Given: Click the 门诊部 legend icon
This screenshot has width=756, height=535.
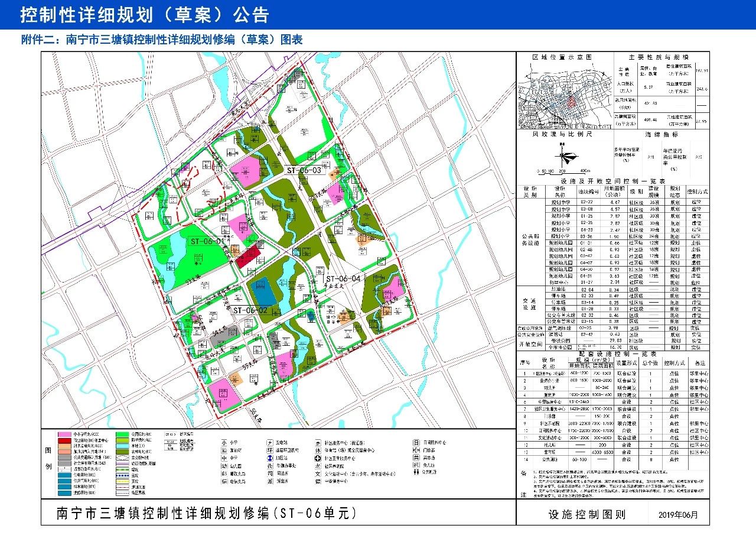Looking at the screenshot, I should tap(416, 450).
